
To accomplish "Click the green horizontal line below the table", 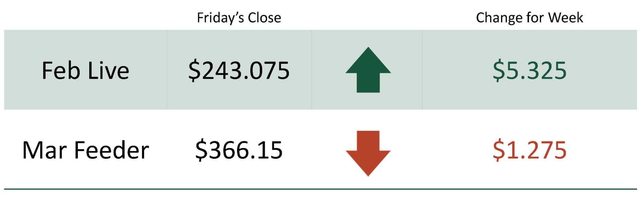I will 320,189.
